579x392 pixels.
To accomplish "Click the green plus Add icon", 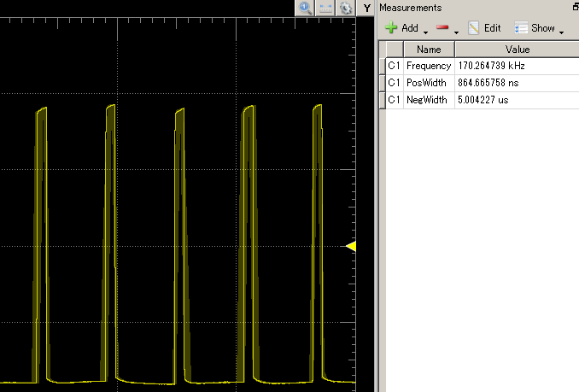I will click(x=391, y=27).
